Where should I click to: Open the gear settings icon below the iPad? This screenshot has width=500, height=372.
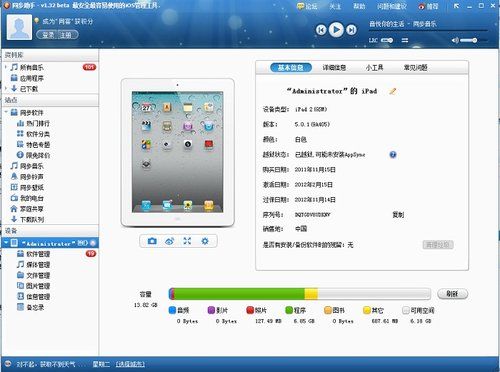click(x=205, y=241)
